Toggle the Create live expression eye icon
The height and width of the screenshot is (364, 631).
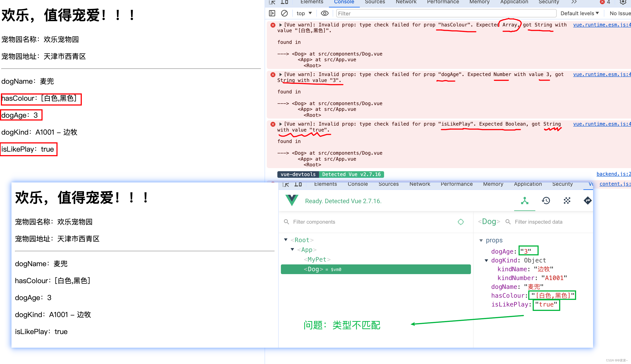click(324, 13)
